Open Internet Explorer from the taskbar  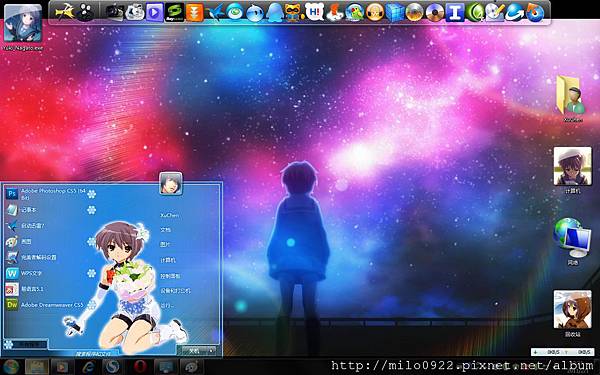tap(88, 367)
